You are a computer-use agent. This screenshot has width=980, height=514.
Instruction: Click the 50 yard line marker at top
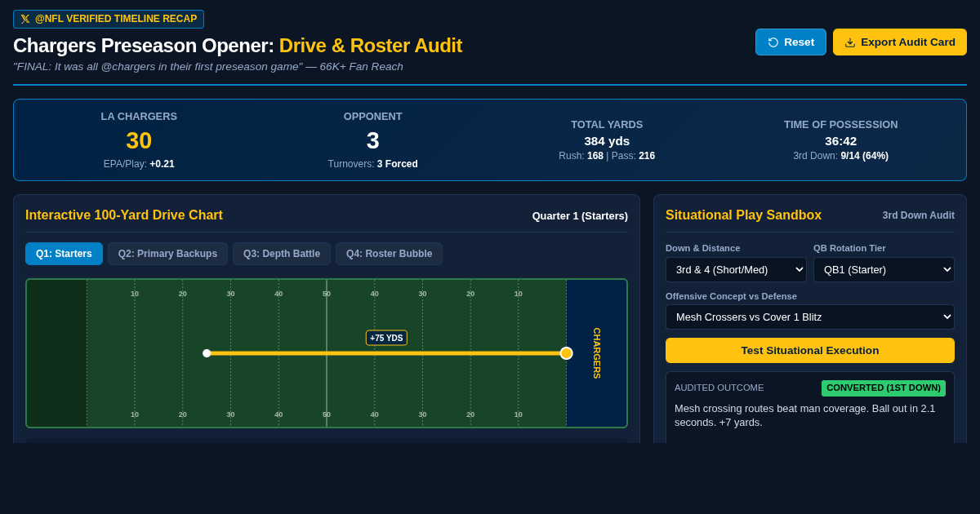pos(327,294)
